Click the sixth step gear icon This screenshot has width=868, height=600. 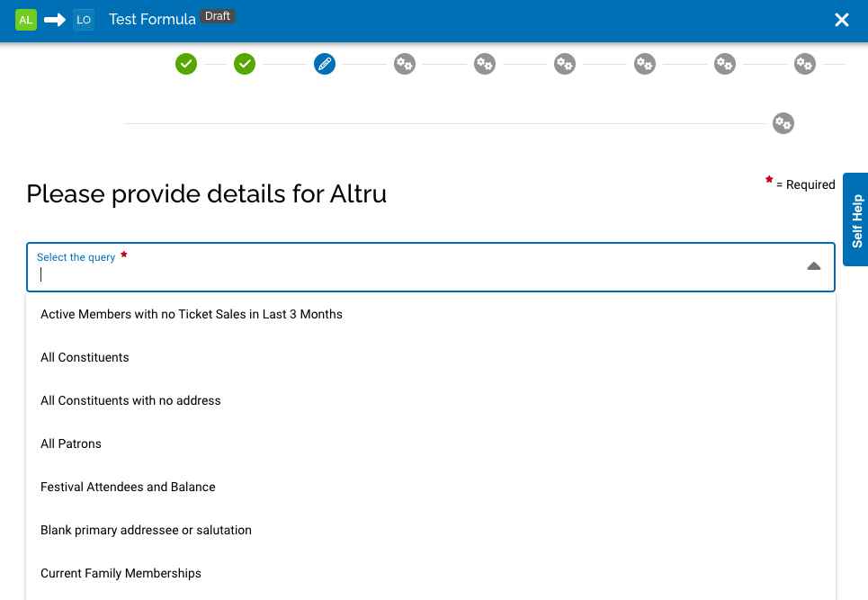[x=565, y=64]
